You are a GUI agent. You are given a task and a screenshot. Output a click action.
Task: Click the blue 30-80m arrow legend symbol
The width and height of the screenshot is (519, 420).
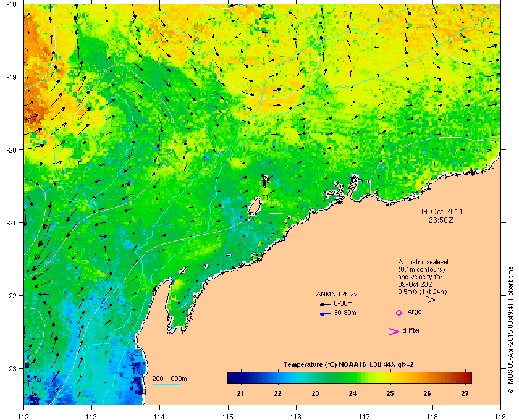[x=326, y=314]
